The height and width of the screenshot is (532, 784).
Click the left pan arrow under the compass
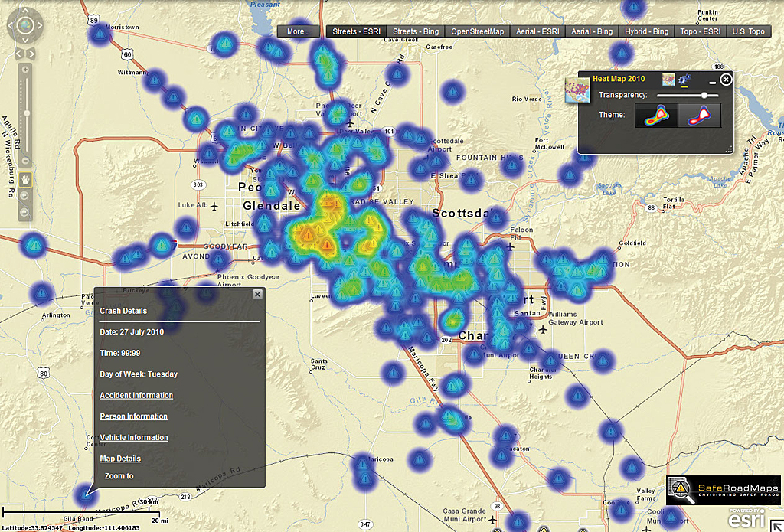tap(17, 52)
